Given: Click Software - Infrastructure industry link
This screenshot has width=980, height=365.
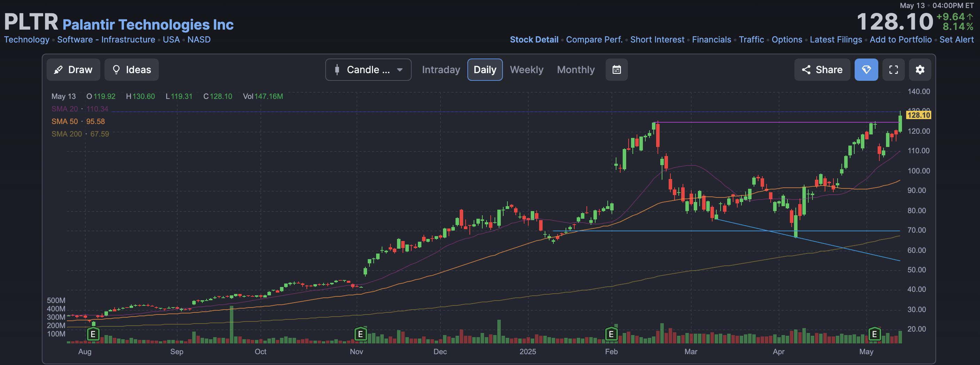Looking at the screenshot, I should pyautogui.click(x=106, y=40).
